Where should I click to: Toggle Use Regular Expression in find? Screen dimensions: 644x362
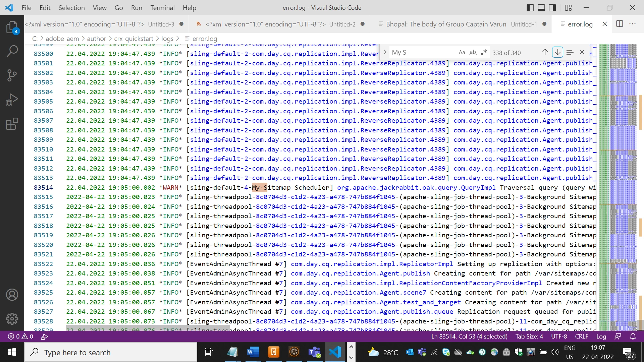coord(484,52)
